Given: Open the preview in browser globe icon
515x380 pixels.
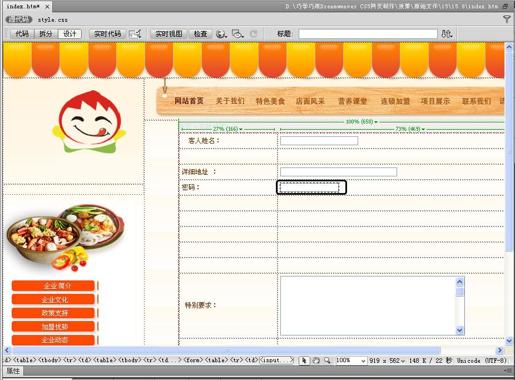Looking at the screenshot, I should pyautogui.click(x=221, y=34).
